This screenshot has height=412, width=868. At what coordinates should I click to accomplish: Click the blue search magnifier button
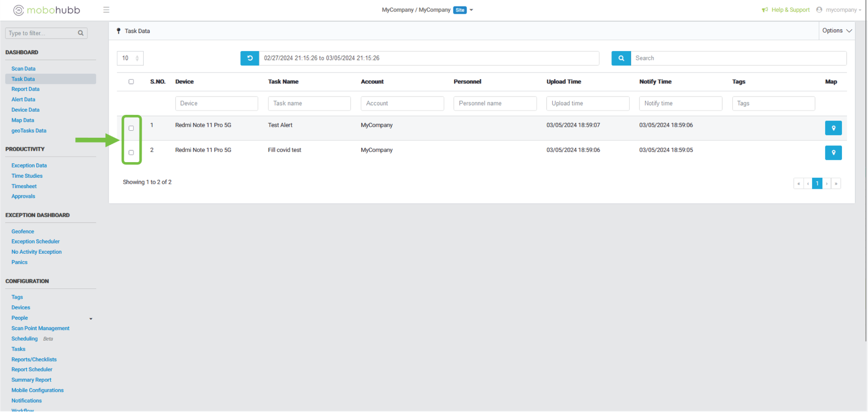(x=621, y=58)
